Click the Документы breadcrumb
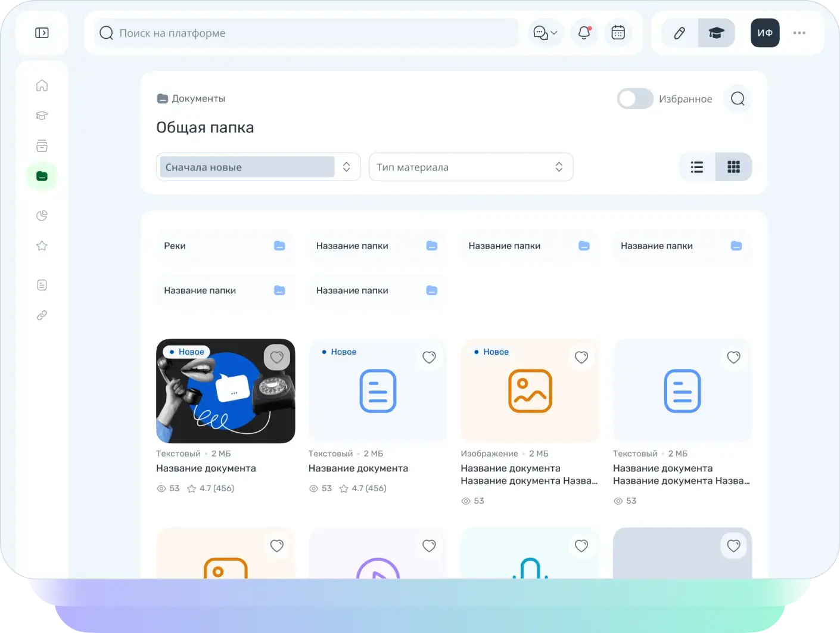The height and width of the screenshot is (633, 840). (191, 98)
